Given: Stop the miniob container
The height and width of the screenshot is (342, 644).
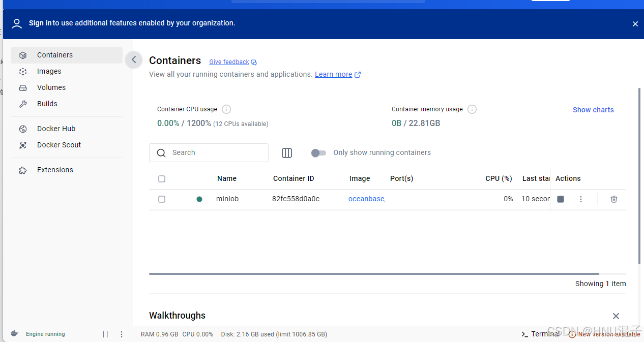Looking at the screenshot, I should pyautogui.click(x=560, y=199).
